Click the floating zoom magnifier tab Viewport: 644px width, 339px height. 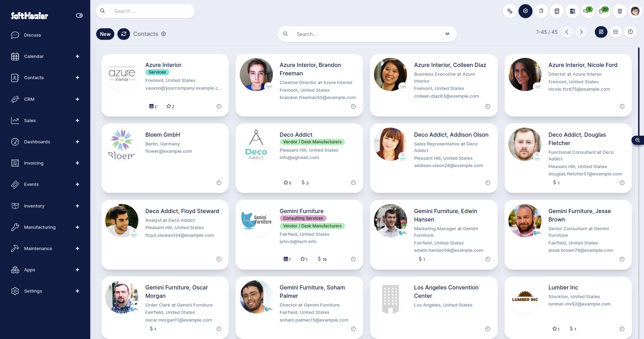[638, 140]
